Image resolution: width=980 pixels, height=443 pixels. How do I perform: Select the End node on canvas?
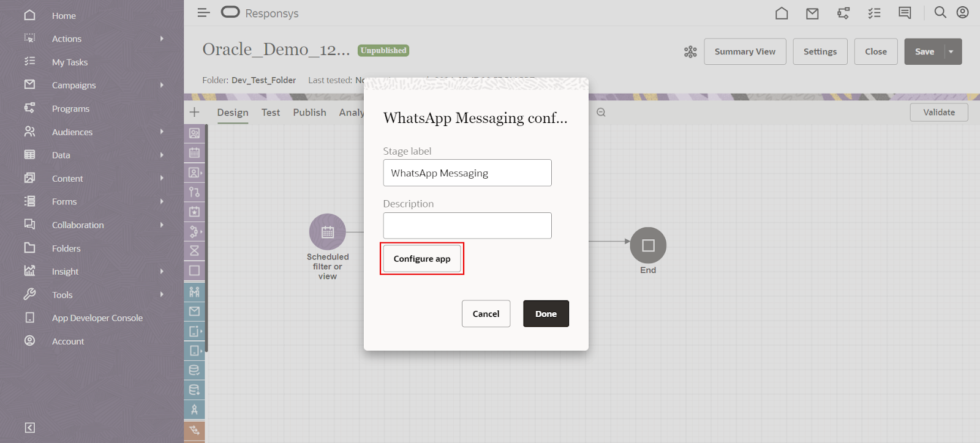[648, 245]
